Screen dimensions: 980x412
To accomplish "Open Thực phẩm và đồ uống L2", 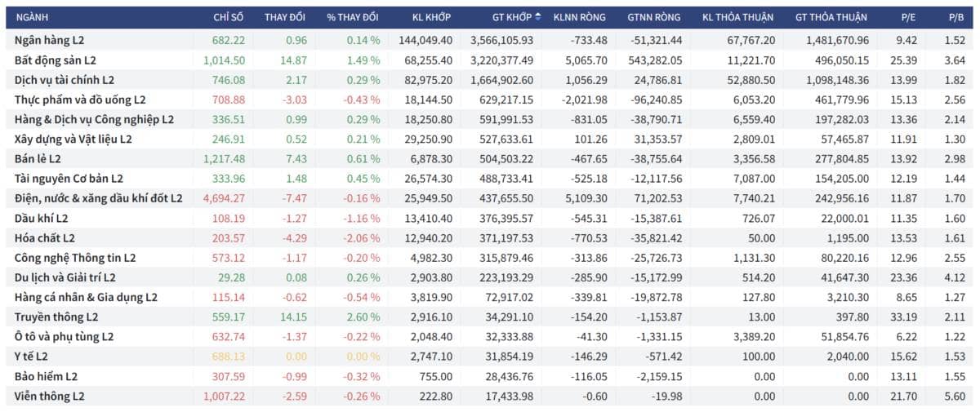I will (80, 100).
